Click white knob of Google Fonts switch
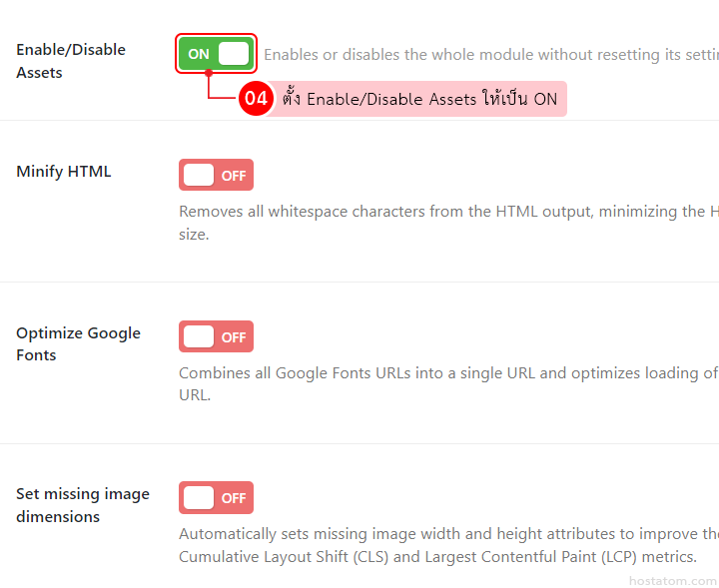This screenshot has width=719, height=588. click(199, 336)
